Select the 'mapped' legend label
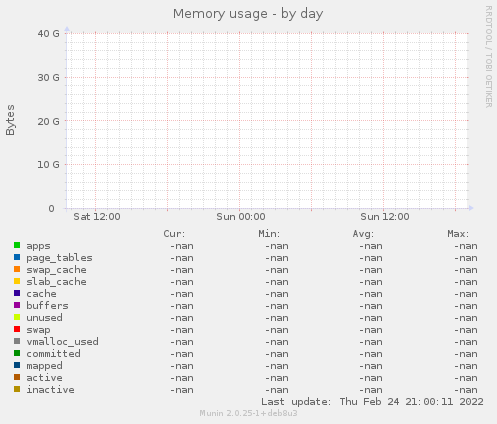The height and width of the screenshot is (424, 497). coord(44,366)
